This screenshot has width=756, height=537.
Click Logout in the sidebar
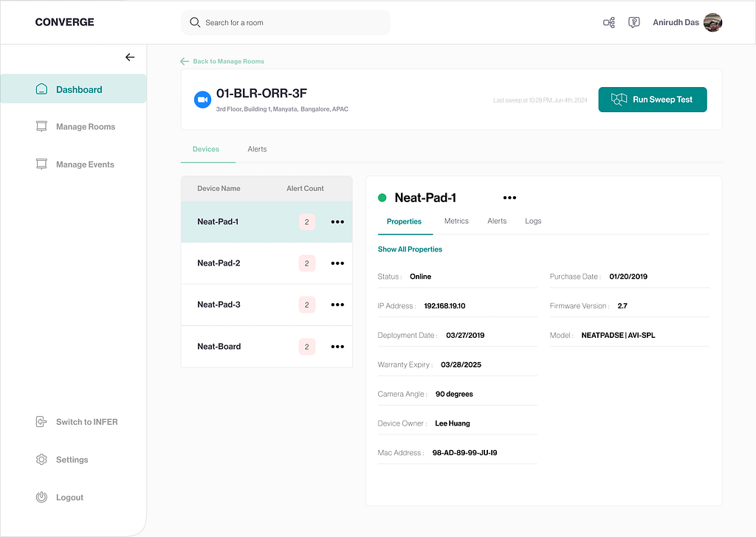pyautogui.click(x=69, y=497)
